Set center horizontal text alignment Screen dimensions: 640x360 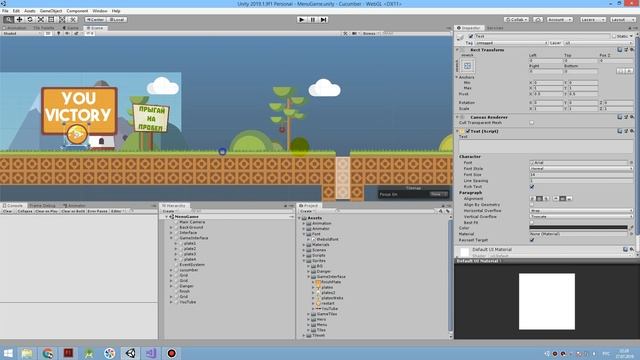(539, 198)
